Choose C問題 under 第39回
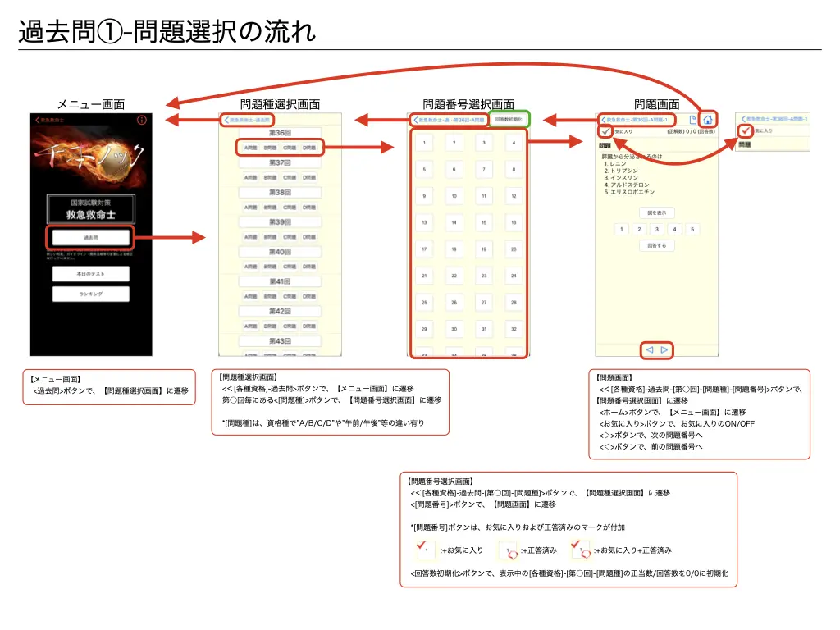 click(x=290, y=237)
